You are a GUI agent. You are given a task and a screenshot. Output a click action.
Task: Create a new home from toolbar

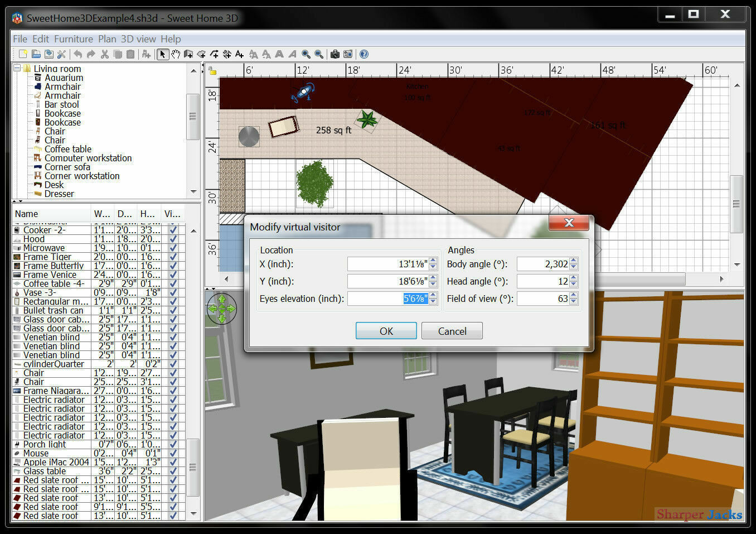click(x=23, y=54)
